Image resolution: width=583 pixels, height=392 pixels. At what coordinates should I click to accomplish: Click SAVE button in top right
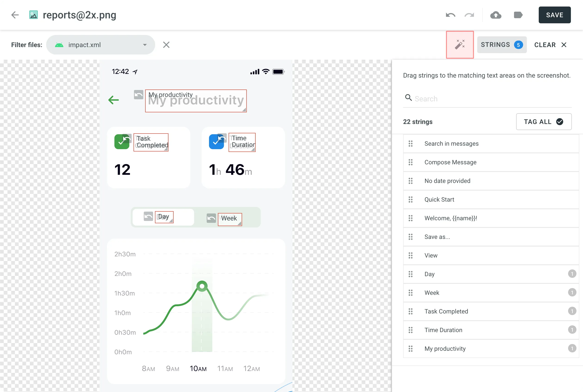coord(555,15)
